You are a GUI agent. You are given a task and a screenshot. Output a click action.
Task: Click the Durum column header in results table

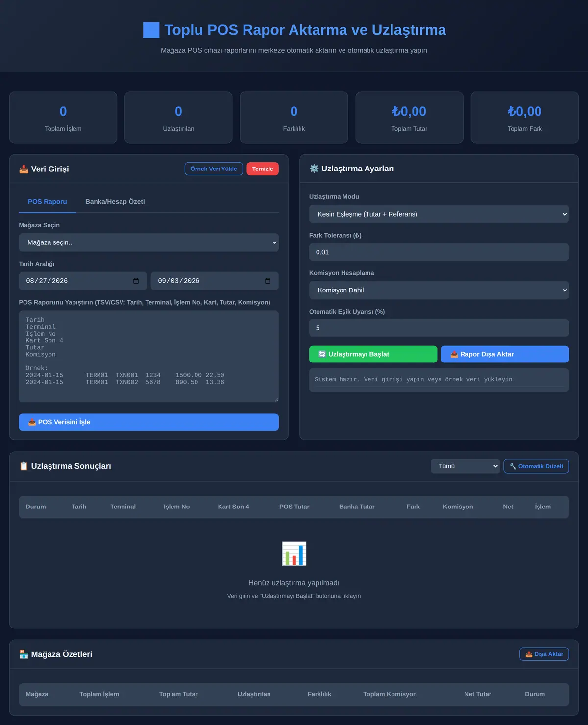tap(36, 507)
